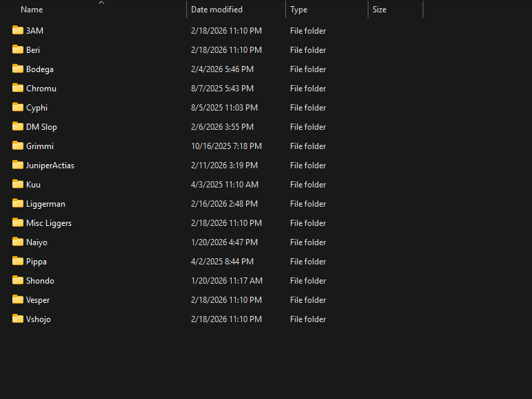The height and width of the screenshot is (399, 532).
Task: Click the date 1/20/2026 4:47 PM
Action: click(x=224, y=242)
